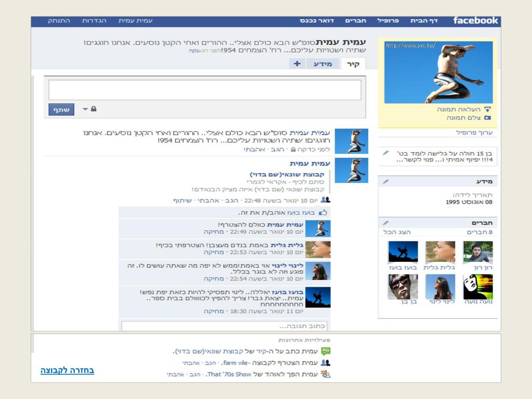Click אהבתי on the group post
The width and height of the screenshot is (532, 399).
[x=208, y=201]
